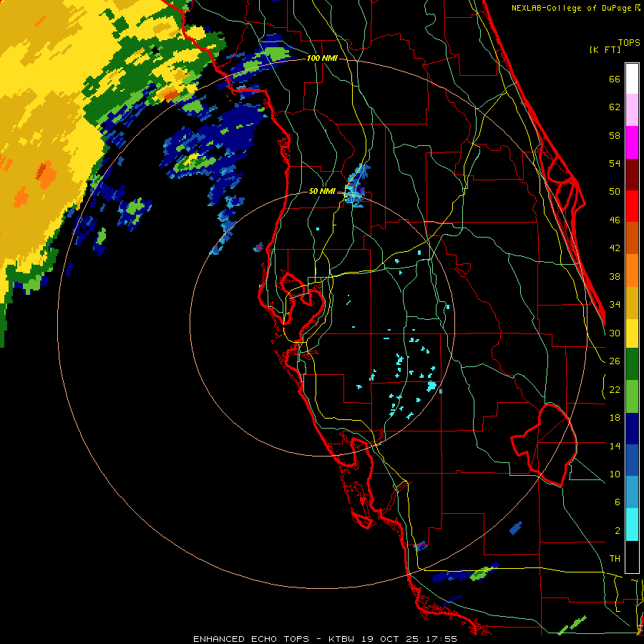The height and width of the screenshot is (644, 644).
Task: Click legend value 6
Action: (618, 502)
